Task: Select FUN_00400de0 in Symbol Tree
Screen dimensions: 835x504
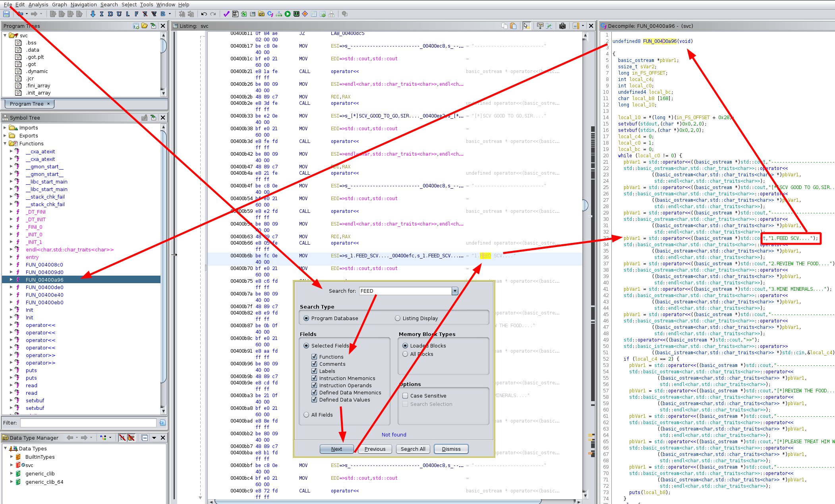Action: (x=44, y=288)
